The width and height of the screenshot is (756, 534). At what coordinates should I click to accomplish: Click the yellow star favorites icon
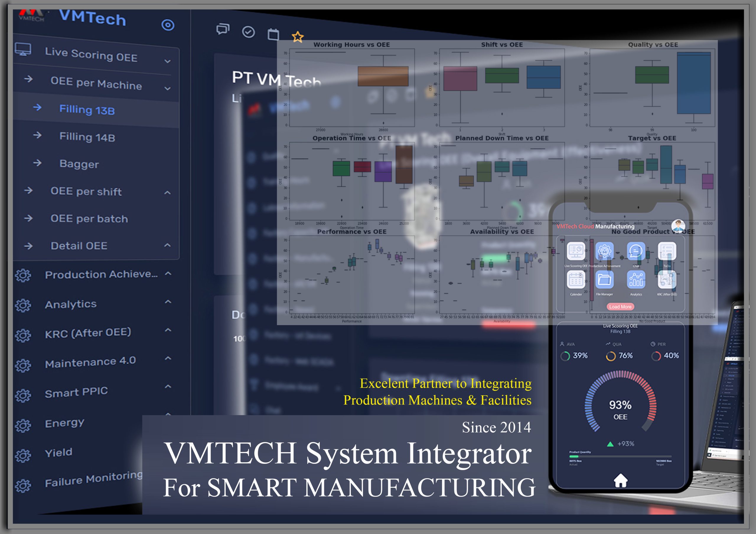point(298,37)
